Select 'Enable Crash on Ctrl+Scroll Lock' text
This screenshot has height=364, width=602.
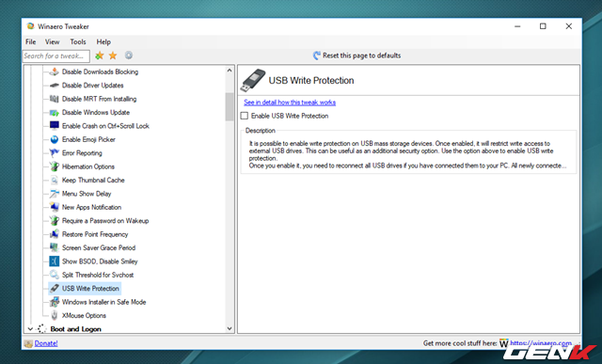(x=105, y=126)
